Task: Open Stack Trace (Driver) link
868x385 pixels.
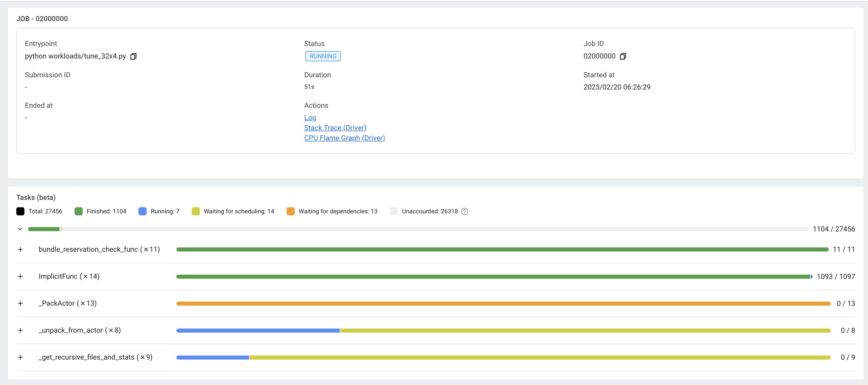Action: pos(335,128)
